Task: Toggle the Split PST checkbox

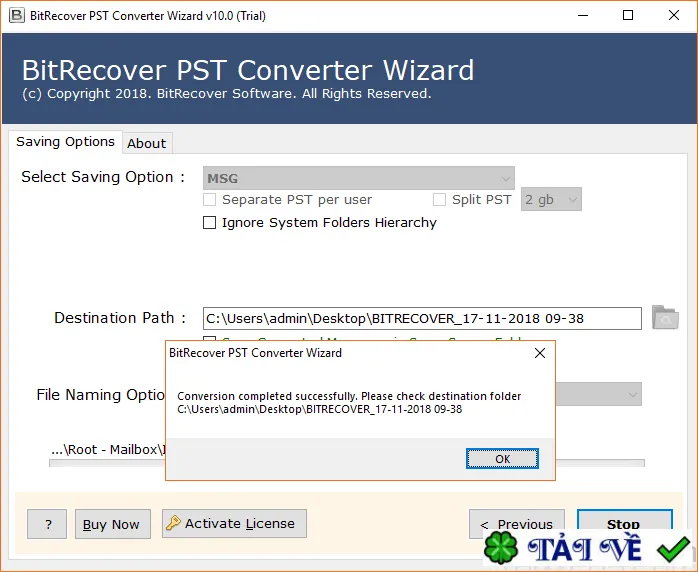Action: (x=439, y=199)
